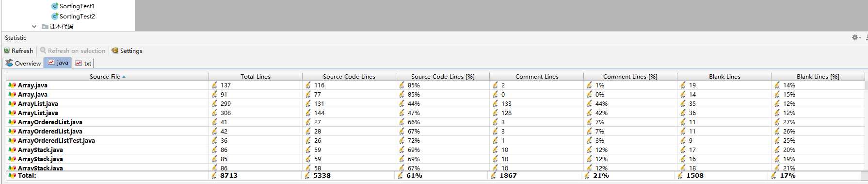Select ArrayOrderedList.java row with 42 lines
868x184 pixels.
click(435, 131)
